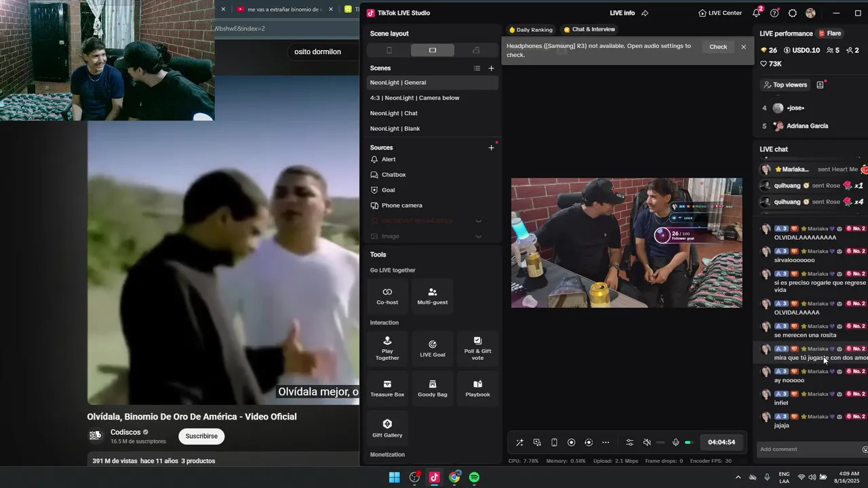Open Spotify from the taskbar
868x488 pixels.
point(474,477)
